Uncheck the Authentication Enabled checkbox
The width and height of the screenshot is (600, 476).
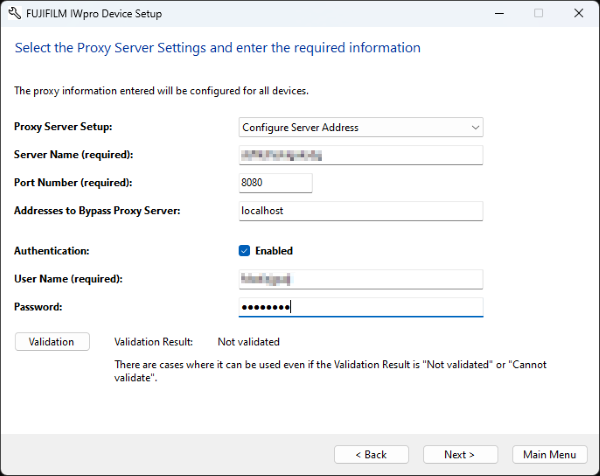pos(244,251)
